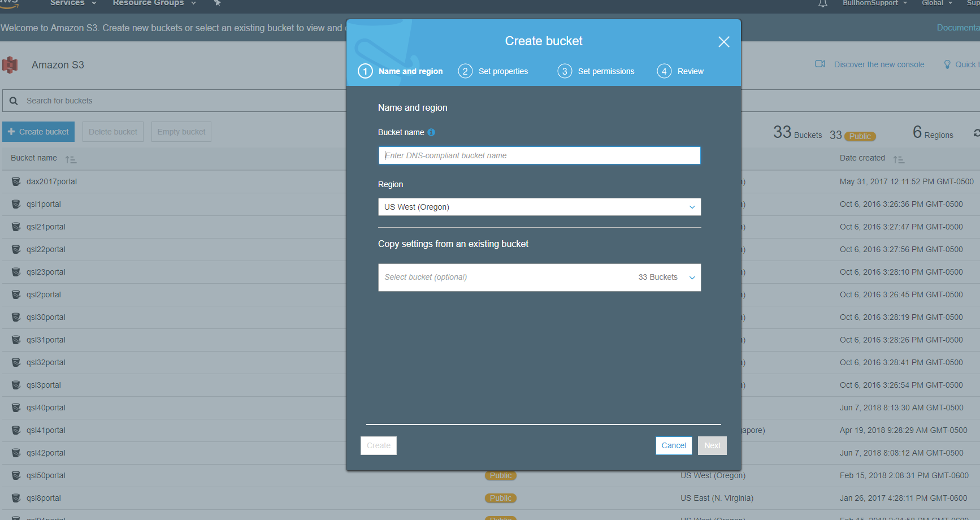Sort by Date created using the sort icon
Screen dimensions: 980x520
pyautogui.click(x=899, y=159)
